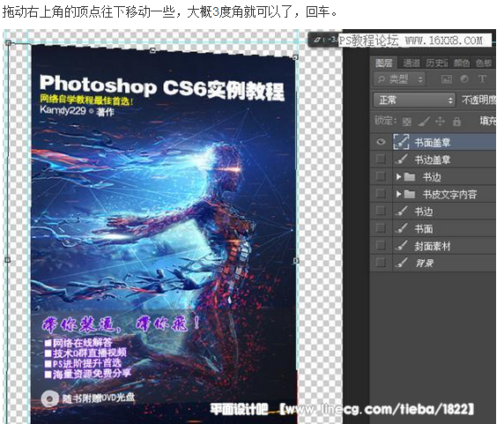Click the left-middle transform handle

(8, 260)
